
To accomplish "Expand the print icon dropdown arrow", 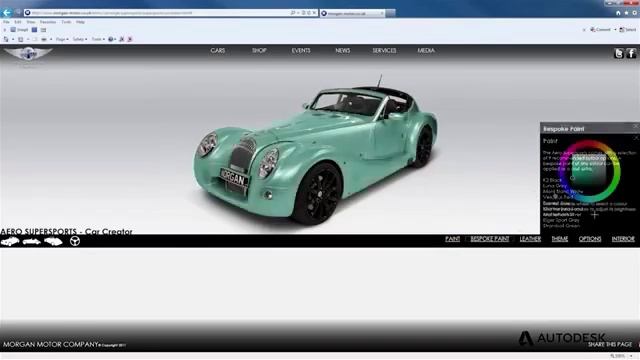I will click(51, 40).
